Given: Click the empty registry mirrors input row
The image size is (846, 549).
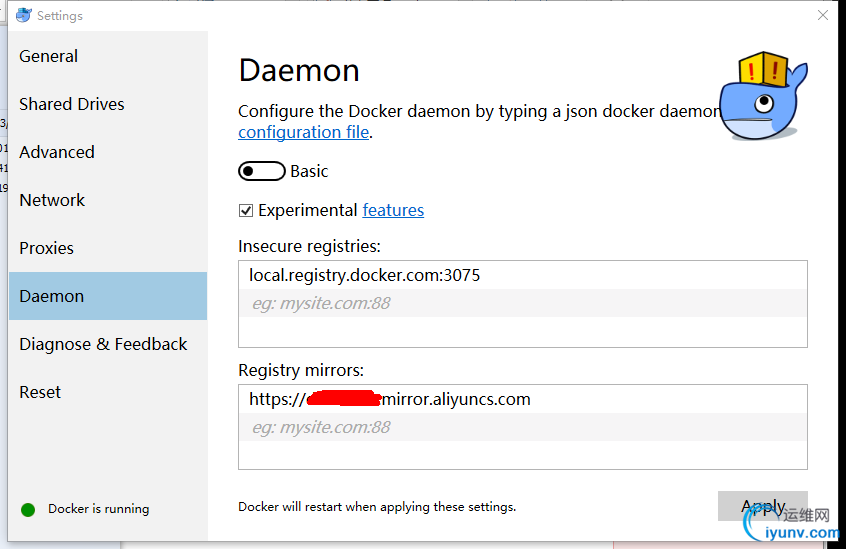Looking at the screenshot, I should [523, 427].
